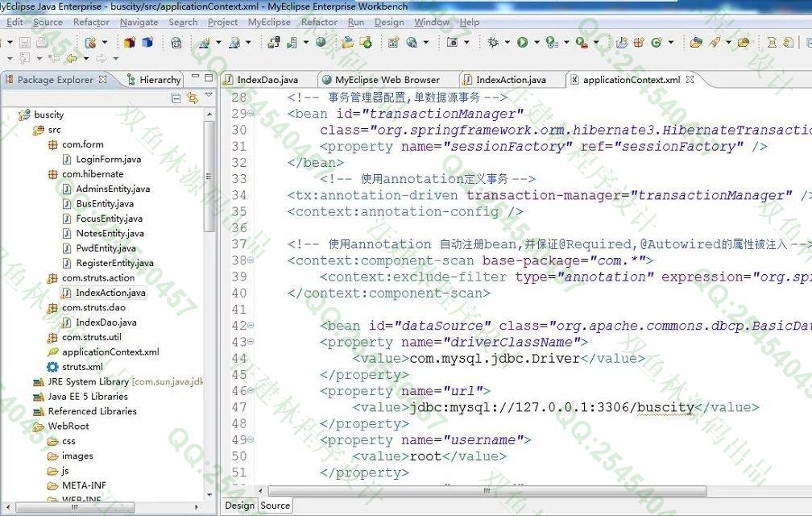Select BusEntity.java in the tree
The height and width of the screenshot is (516, 812).
tap(105, 204)
